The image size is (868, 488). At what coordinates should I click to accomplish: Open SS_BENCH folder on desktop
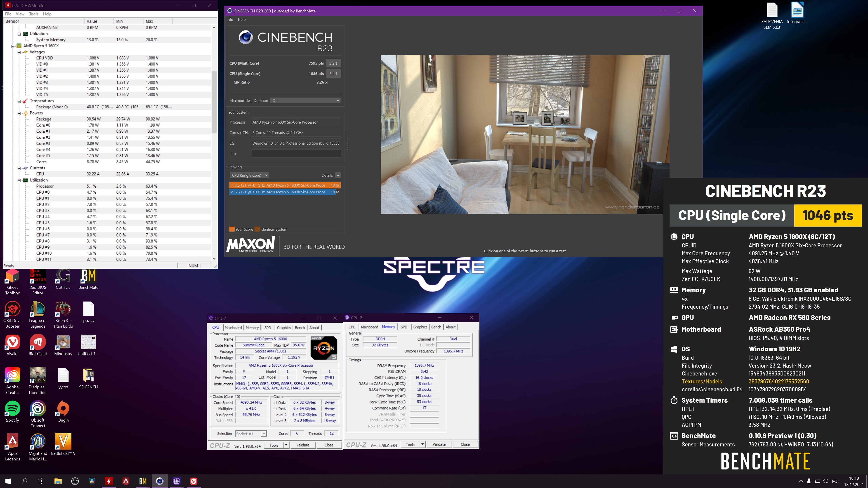click(88, 379)
